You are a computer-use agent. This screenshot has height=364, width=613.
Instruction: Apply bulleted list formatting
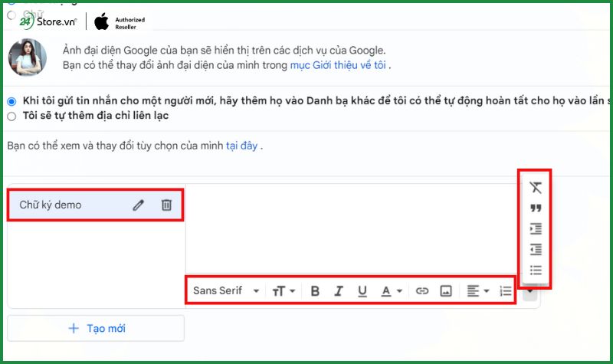[x=536, y=271]
